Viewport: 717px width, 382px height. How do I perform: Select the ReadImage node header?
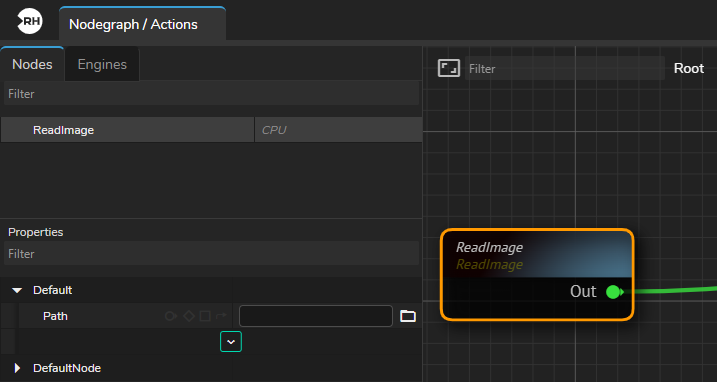click(x=537, y=255)
